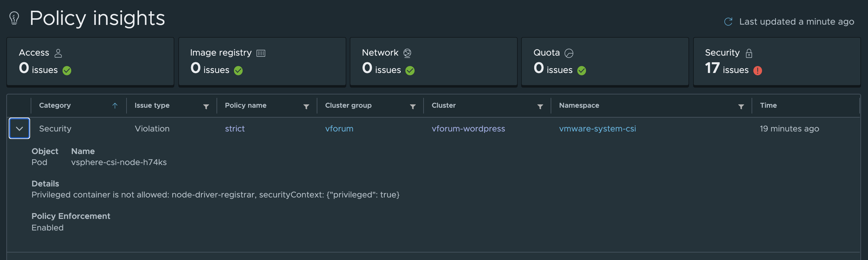The image size is (868, 260).
Task: Collapse the expanded Security violation row
Action: point(19,128)
